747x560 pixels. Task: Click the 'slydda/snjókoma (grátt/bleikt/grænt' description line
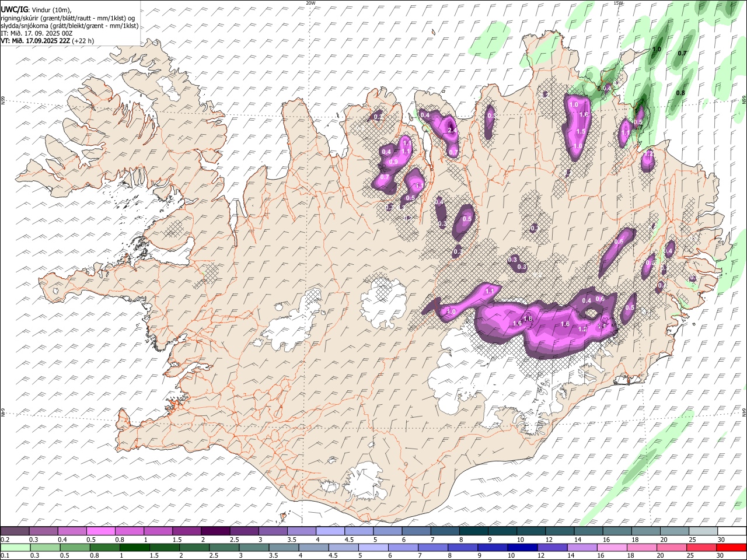click(69, 26)
